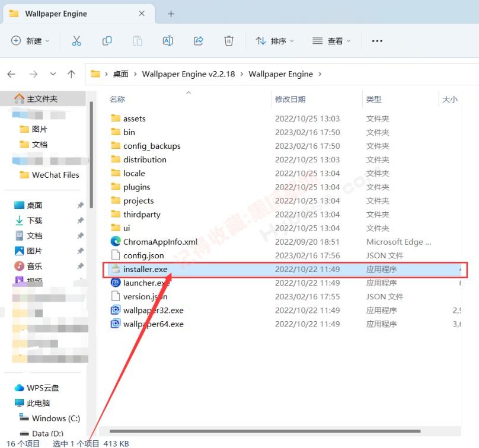Screen dimensions: 479x448
Task: Click the Share icon in toolbar
Action: [x=198, y=41]
